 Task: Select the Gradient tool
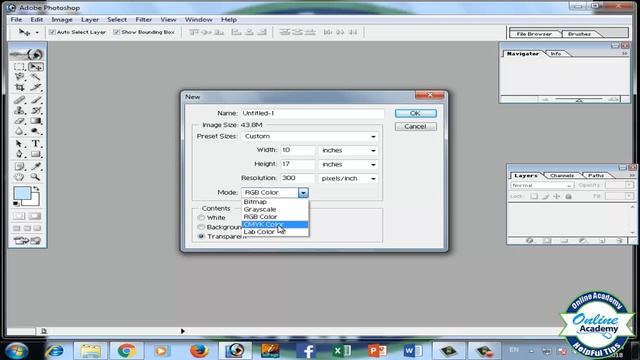tap(36, 121)
